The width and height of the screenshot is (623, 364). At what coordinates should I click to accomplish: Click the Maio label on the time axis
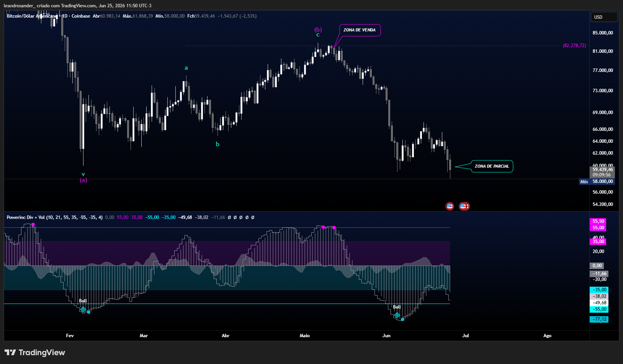coord(305,336)
